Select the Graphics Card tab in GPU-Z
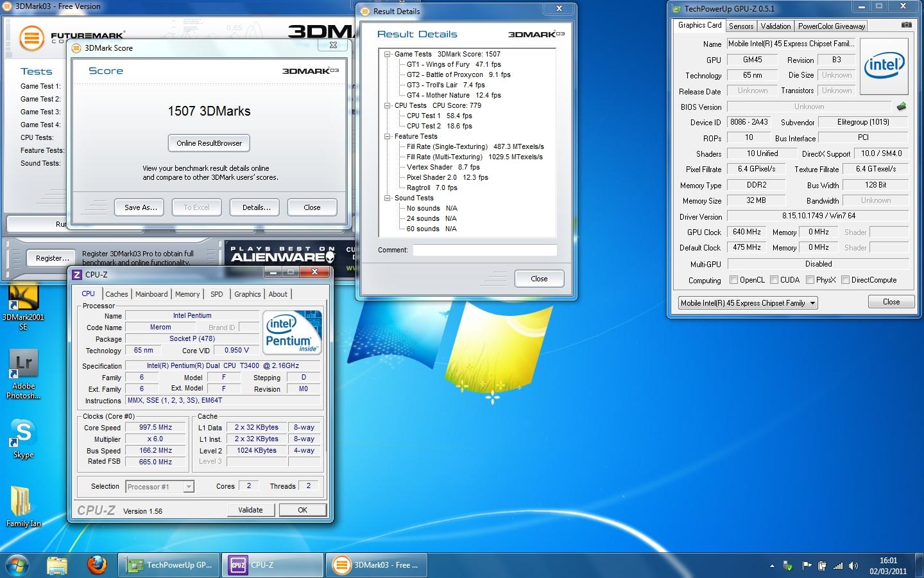 point(699,25)
